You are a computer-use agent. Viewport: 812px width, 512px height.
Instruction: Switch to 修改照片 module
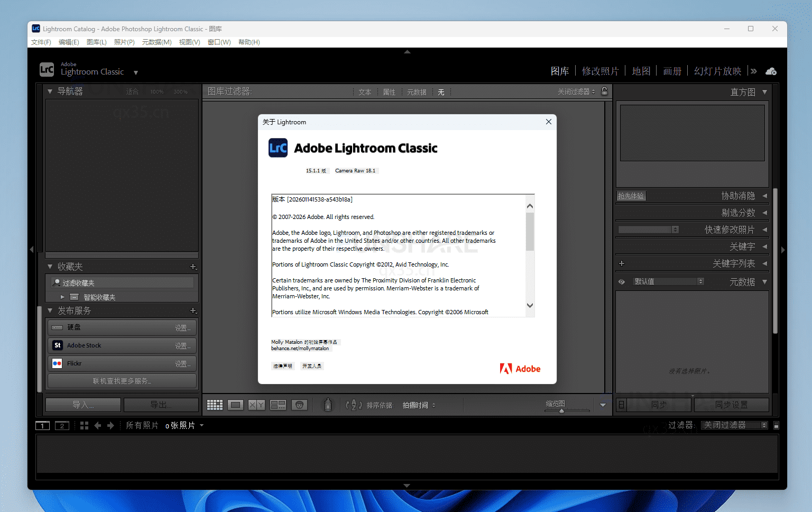pos(600,71)
